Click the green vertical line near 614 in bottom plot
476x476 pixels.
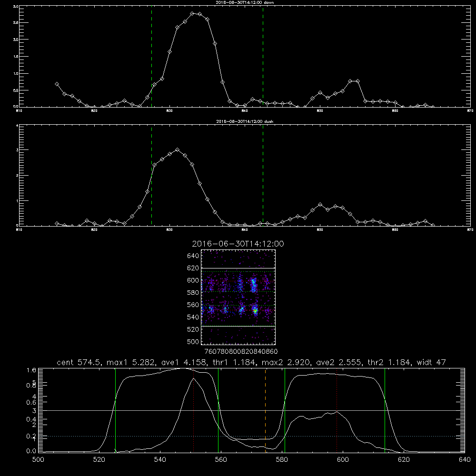coord(385,410)
